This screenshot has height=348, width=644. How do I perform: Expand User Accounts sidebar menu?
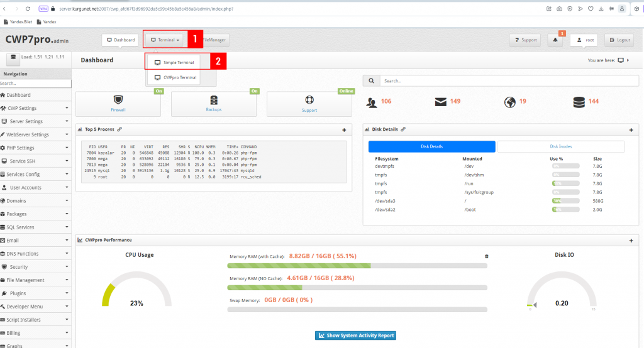pos(35,188)
